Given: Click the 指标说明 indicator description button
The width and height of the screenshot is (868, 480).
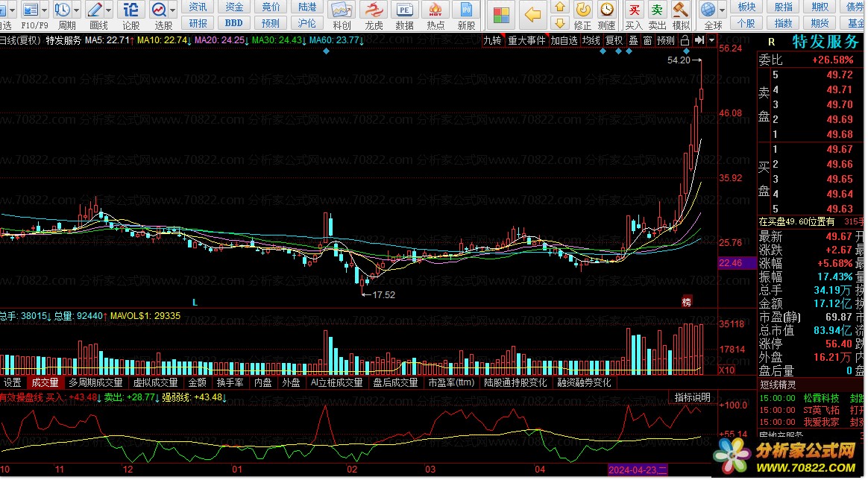Looking at the screenshot, I should 692,397.
